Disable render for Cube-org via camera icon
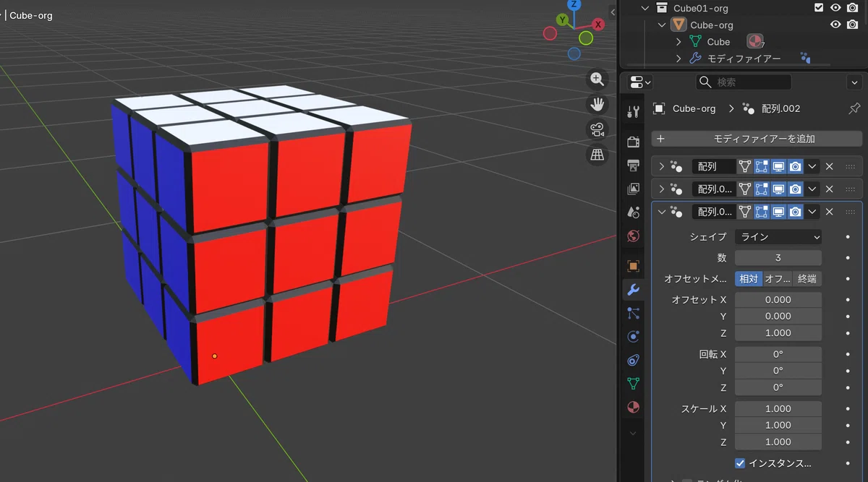Screen dimensions: 868x482 (852, 25)
